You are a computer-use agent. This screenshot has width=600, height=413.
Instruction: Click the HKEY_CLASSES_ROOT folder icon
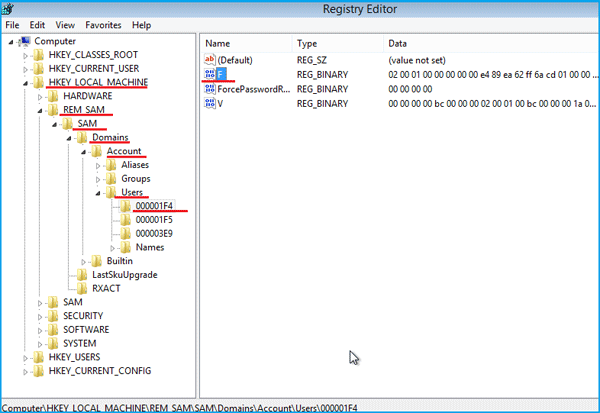(x=39, y=55)
